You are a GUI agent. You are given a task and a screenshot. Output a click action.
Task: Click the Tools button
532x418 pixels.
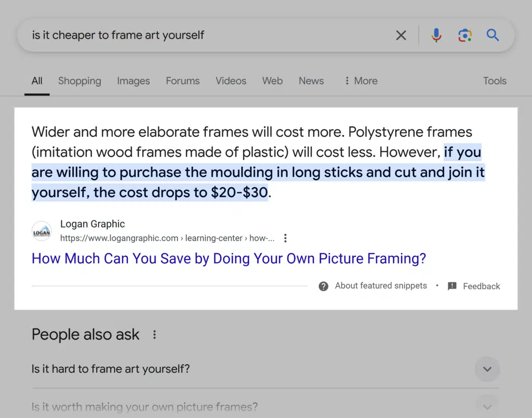click(494, 81)
